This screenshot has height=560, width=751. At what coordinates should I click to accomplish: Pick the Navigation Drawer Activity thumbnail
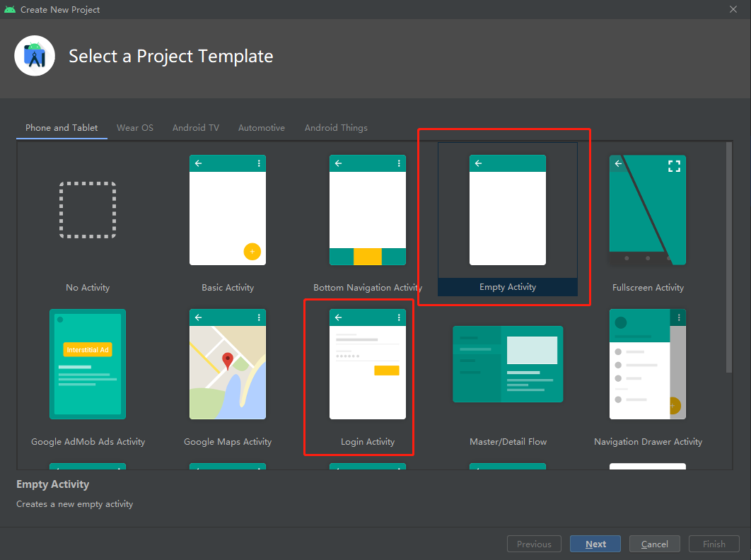pyautogui.click(x=648, y=364)
